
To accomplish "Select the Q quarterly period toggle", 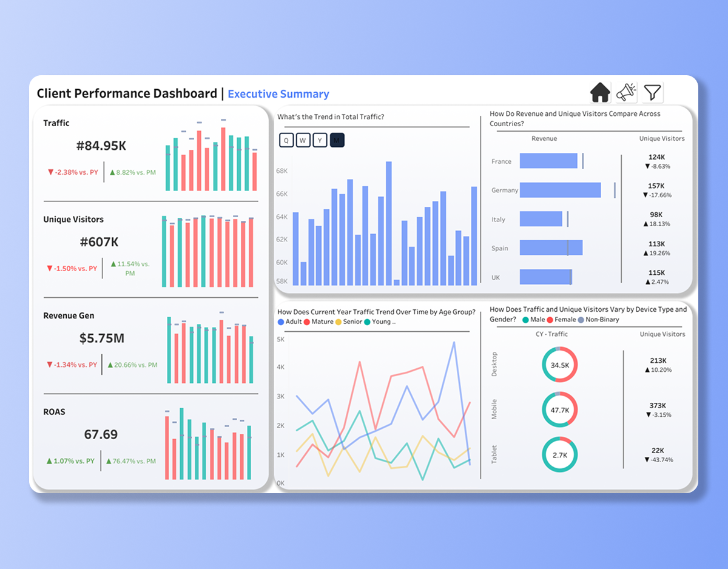I will [286, 140].
